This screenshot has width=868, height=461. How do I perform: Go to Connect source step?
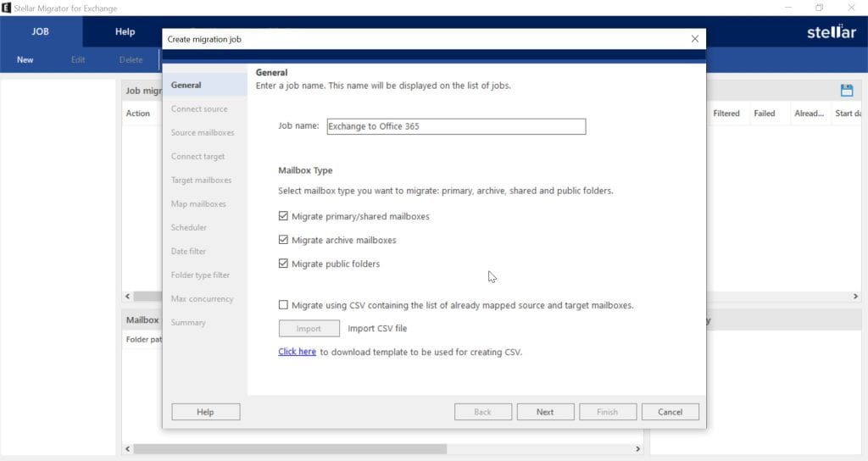tap(199, 109)
